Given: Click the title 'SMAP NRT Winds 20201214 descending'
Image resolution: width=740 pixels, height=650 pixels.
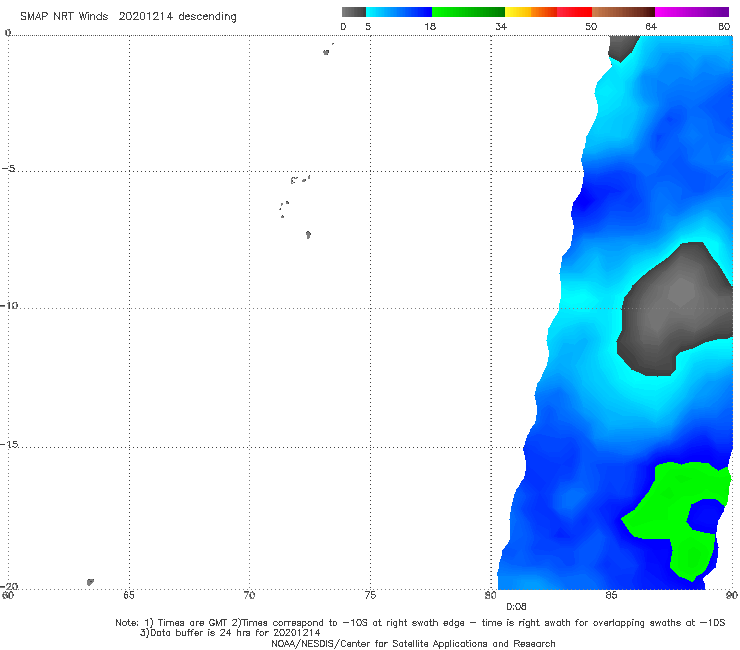Looking at the screenshot, I should coord(128,16).
